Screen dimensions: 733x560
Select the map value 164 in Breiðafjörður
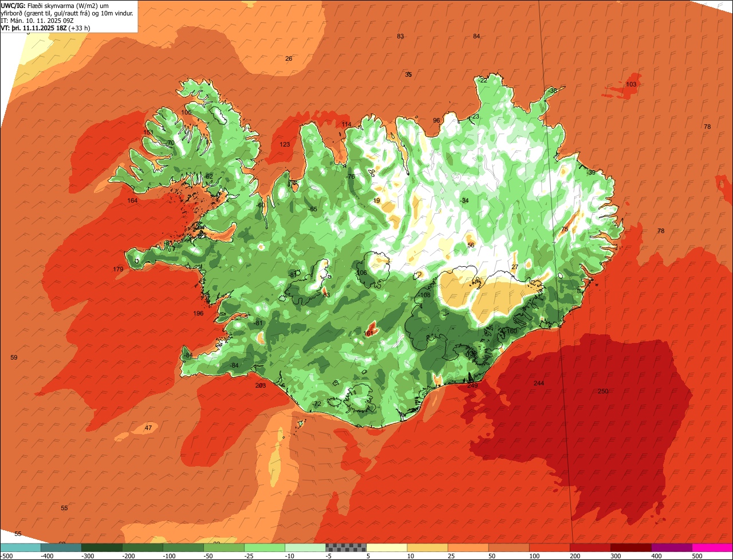tap(132, 200)
